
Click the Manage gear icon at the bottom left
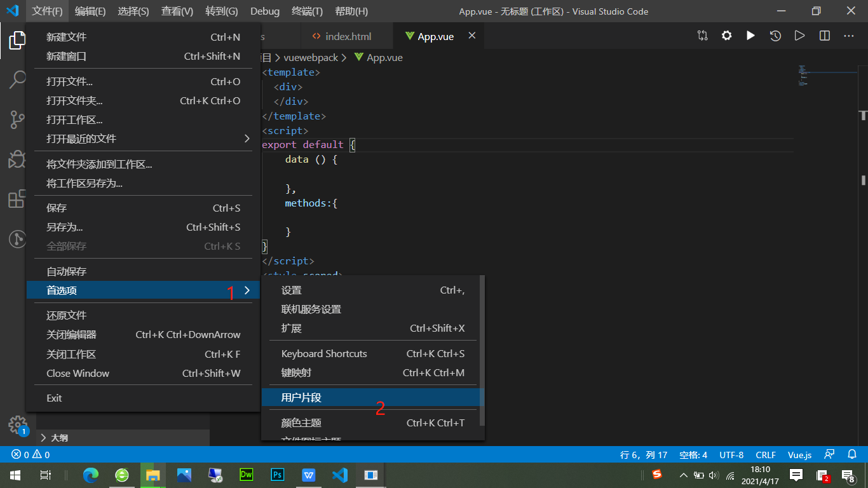click(17, 424)
